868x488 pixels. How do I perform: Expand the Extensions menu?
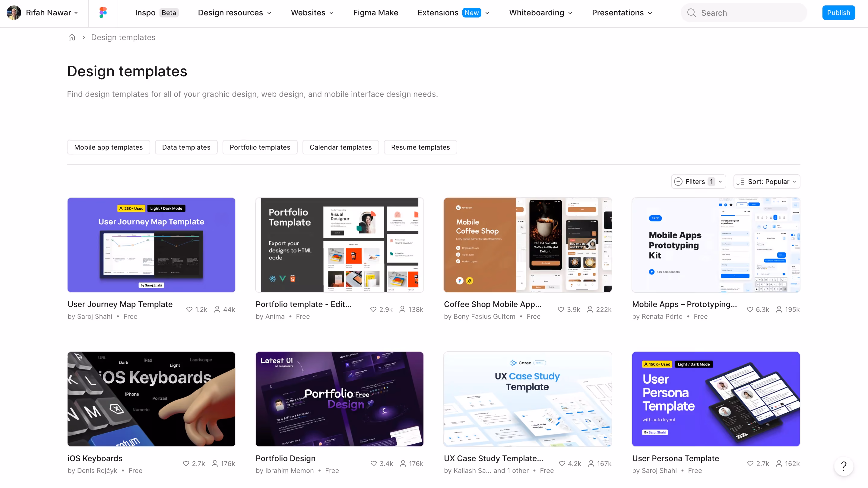coord(454,13)
